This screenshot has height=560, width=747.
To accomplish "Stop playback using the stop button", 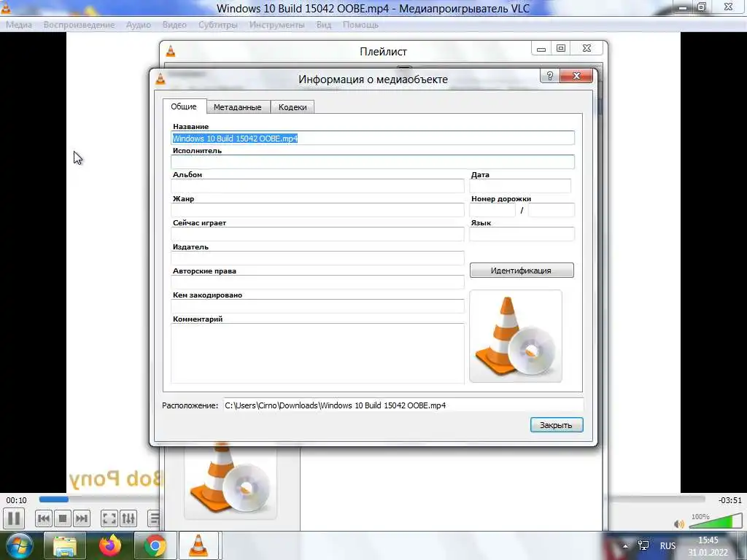I will tap(63, 518).
